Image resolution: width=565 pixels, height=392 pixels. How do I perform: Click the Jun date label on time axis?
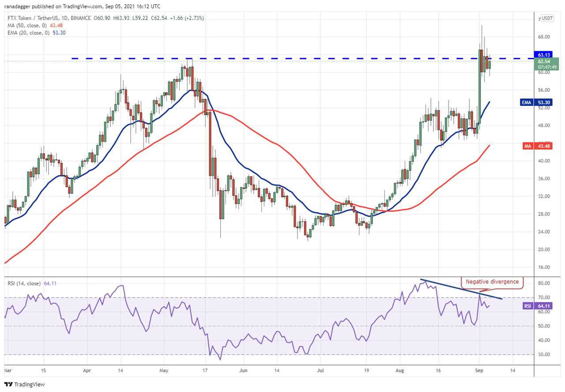click(x=243, y=369)
